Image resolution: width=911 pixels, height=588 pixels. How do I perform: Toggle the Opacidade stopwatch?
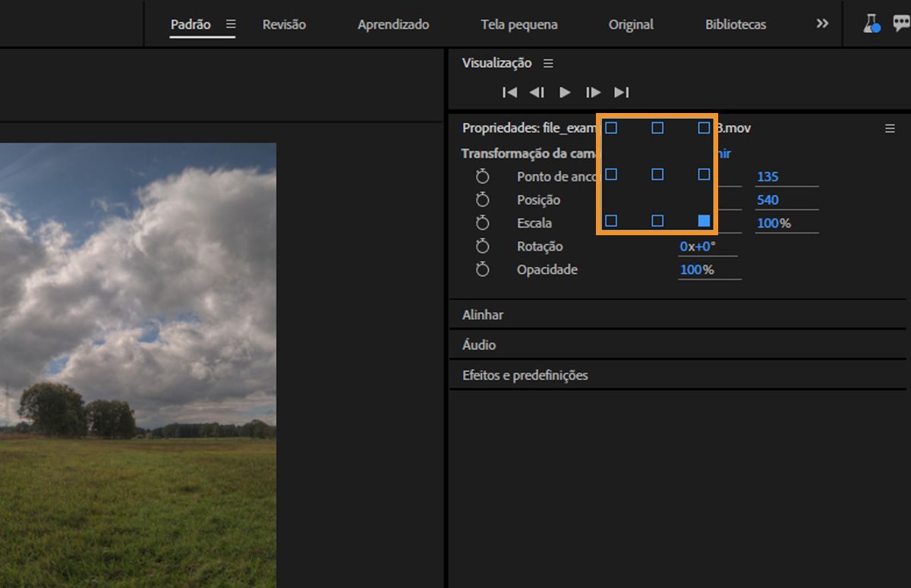pyautogui.click(x=482, y=269)
